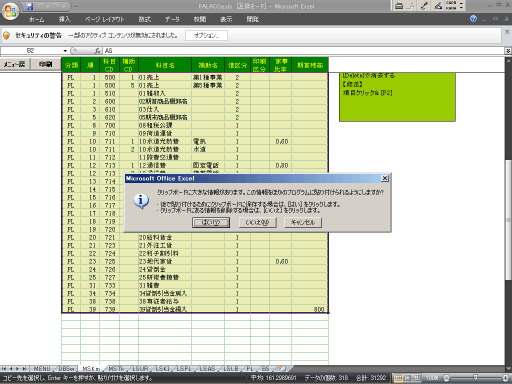Open the 校閲 ribbon tab

(200, 19)
